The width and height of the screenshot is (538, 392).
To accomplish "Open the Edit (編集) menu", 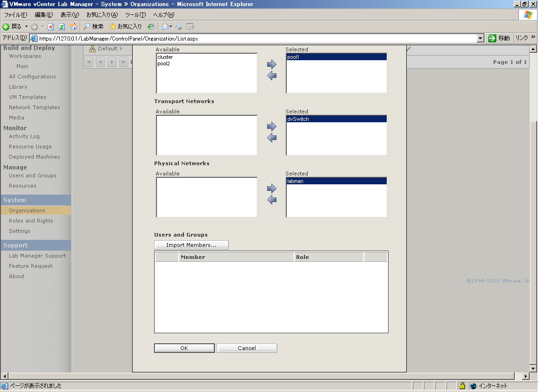I will click(x=44, y=15).
